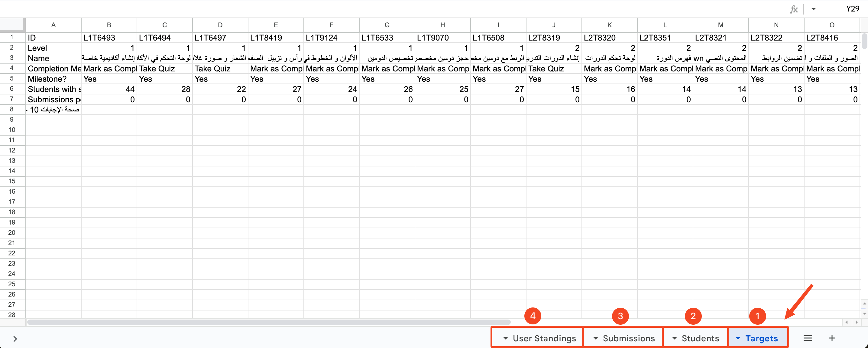
Task: Select the whole sheet corner box
Action: point(12,25)
